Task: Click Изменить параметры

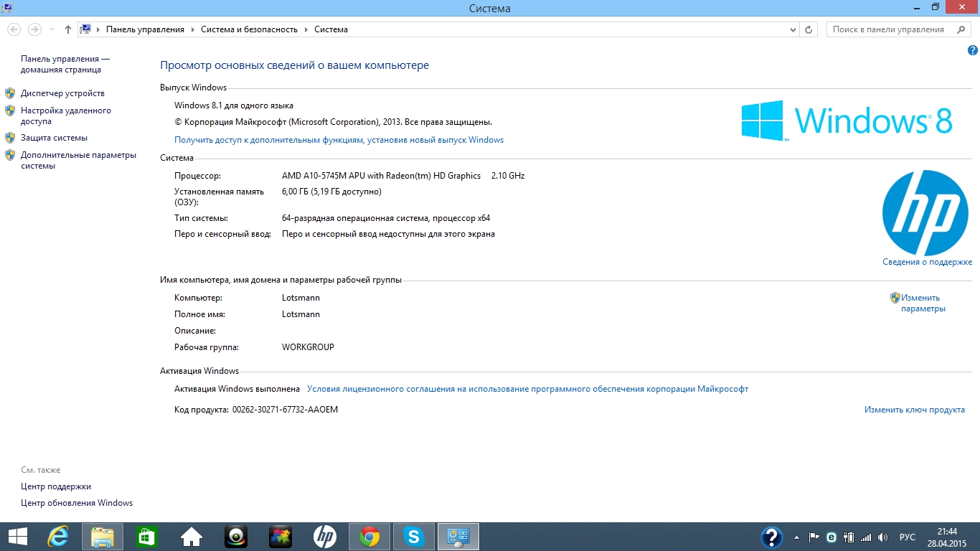Action: pyautogui.click(x=923, y=303)
